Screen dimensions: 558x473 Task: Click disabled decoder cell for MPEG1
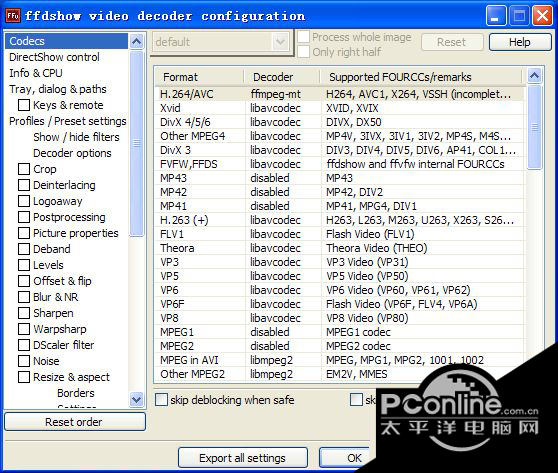pos(270,332)
